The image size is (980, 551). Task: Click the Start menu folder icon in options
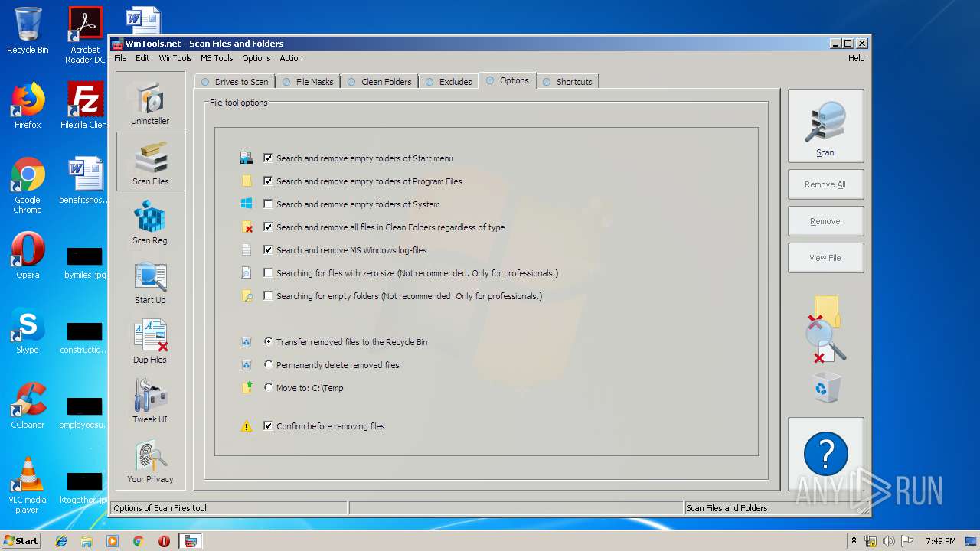coord(247,158)
